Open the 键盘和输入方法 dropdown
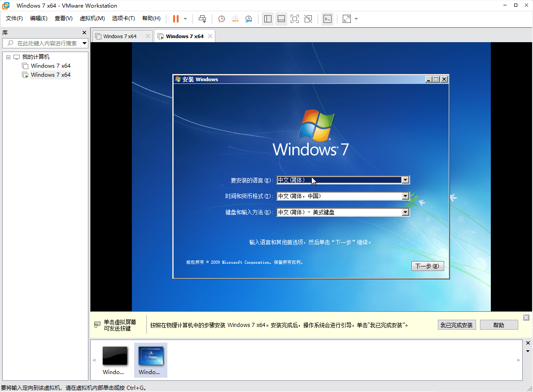Viewport: 533px width, 392px height. pos(405,212)
